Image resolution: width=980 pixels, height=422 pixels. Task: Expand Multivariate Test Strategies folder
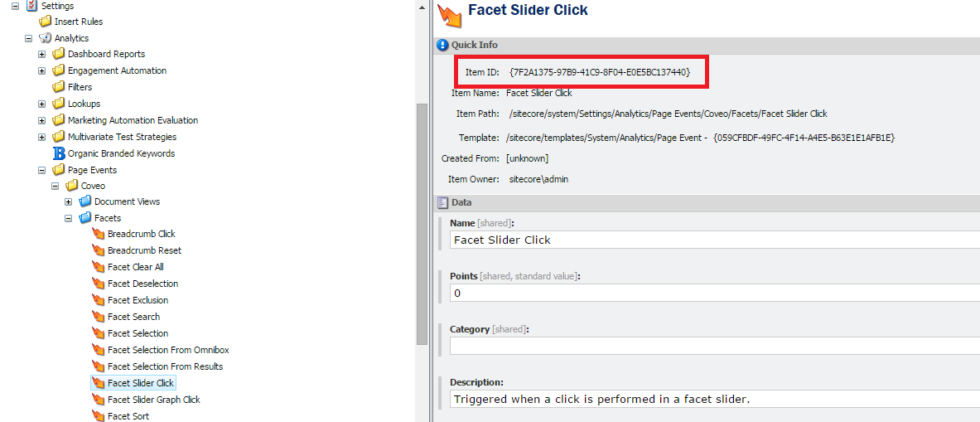[42, 137]
